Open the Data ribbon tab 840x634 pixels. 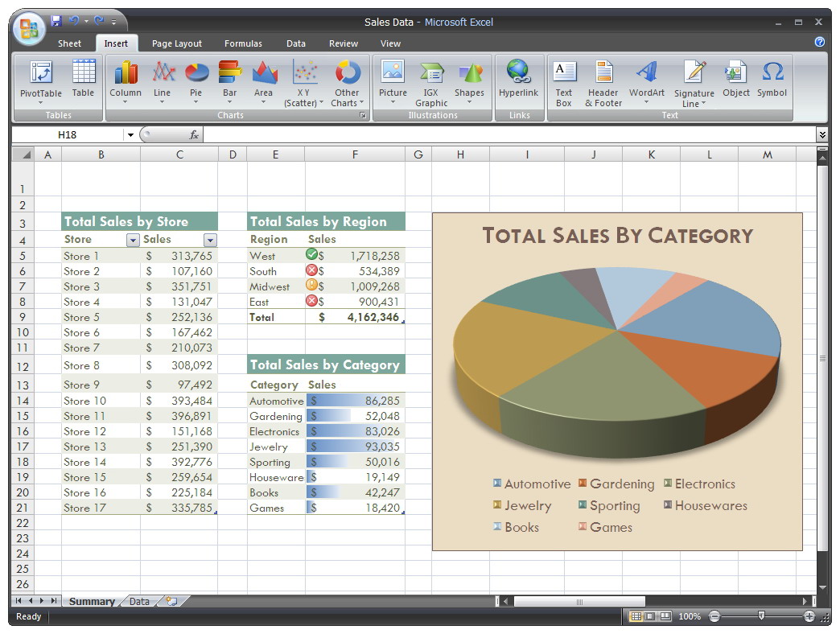[x=295, y=43]
